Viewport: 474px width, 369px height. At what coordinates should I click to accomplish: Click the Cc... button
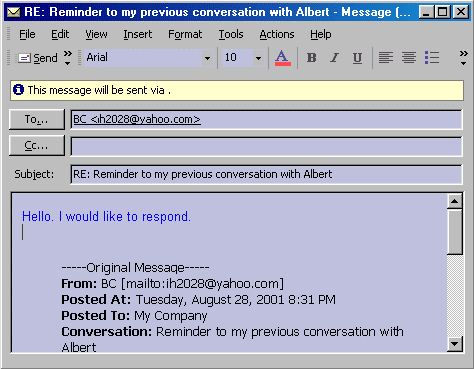point(37,145)
